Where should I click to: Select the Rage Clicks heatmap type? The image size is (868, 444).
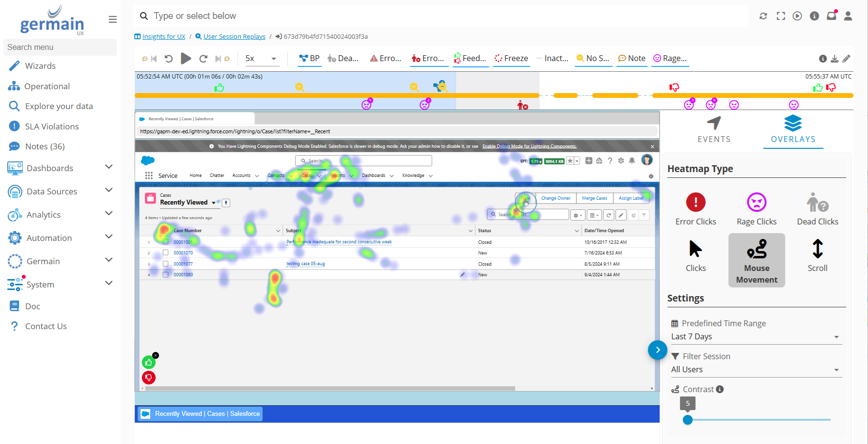756,203
